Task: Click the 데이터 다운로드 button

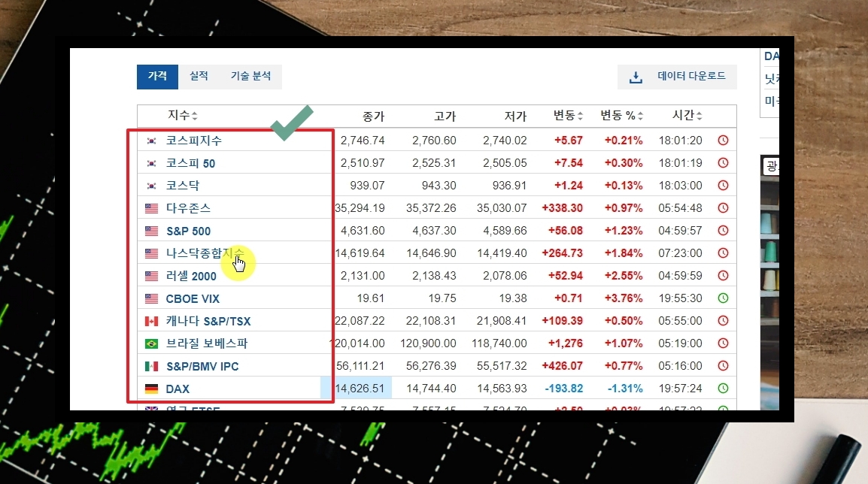Action: [x=677, y=77]
